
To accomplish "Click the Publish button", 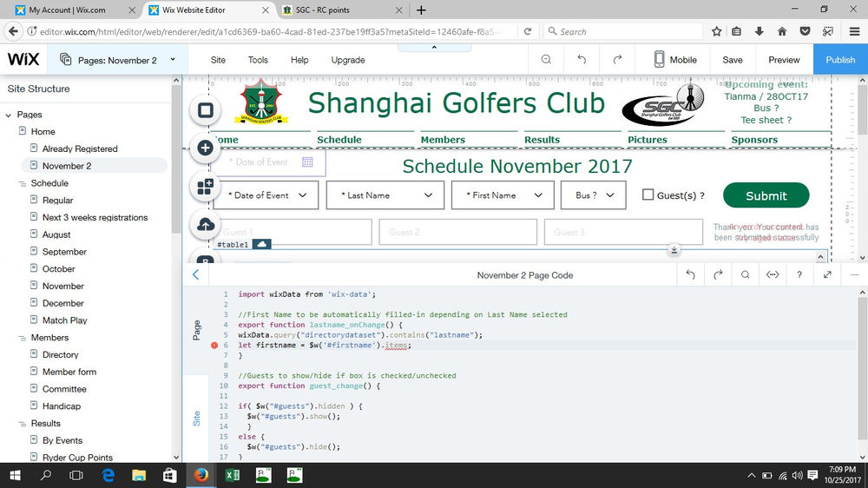I will (840, 60).
